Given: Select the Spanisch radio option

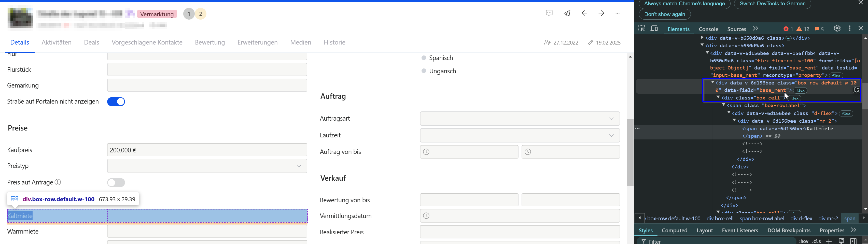Looking at the screenshot, I should click(x=424, y=58).
